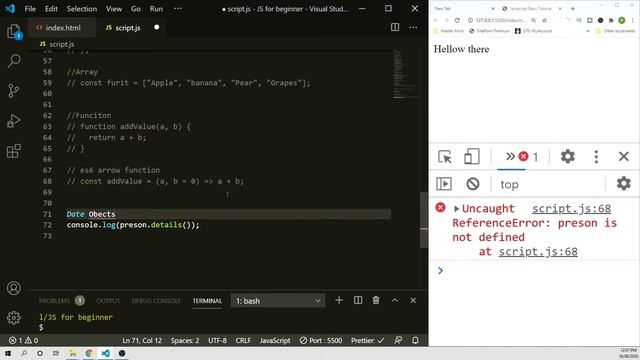
Task: Click the errors and warnings status bar item
Action: coord(24,340)
